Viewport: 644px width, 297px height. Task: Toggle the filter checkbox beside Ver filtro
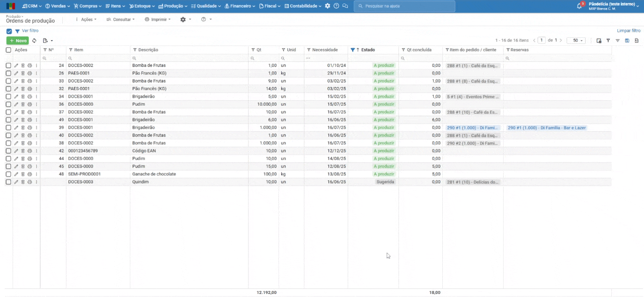(x=9, y=31)
